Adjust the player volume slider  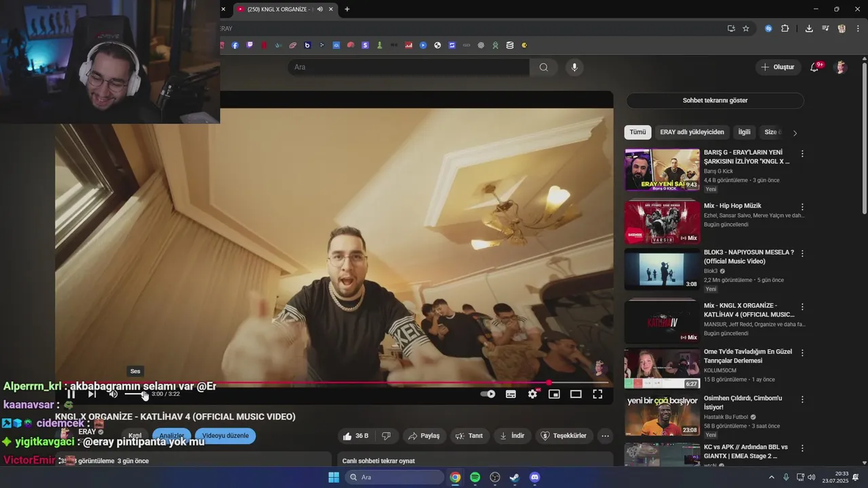pos(135,394)
